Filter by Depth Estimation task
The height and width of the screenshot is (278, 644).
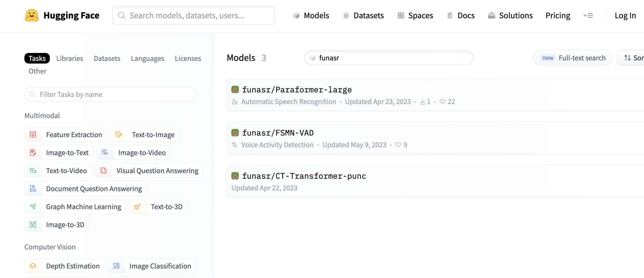[x=64, y=266]
